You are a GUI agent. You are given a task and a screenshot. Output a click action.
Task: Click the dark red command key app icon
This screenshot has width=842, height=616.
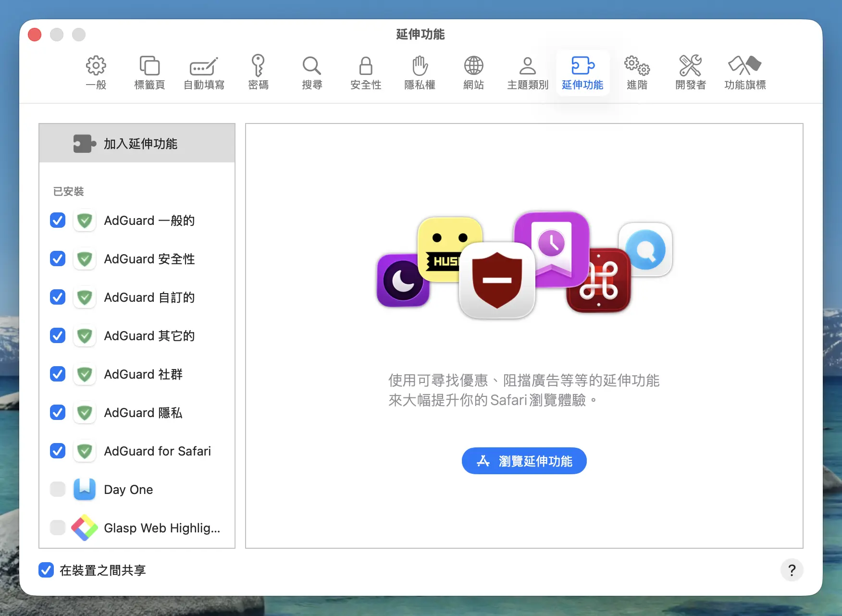[598, 280]
